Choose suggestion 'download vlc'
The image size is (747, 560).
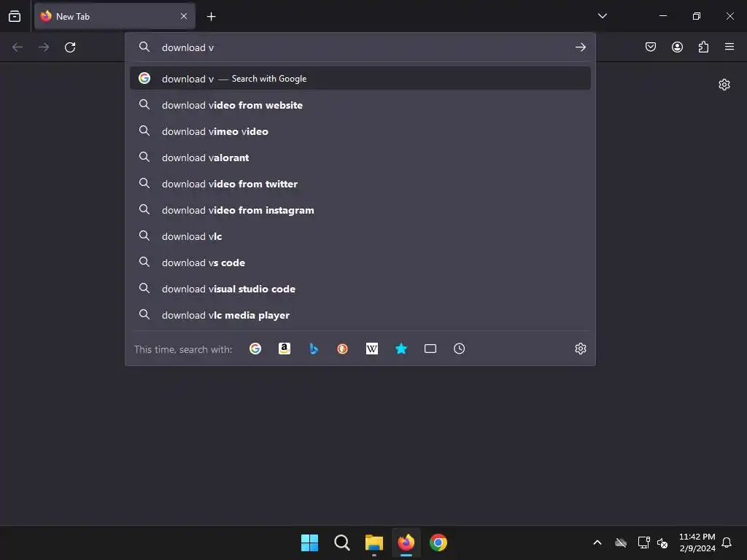pos(360,236)
